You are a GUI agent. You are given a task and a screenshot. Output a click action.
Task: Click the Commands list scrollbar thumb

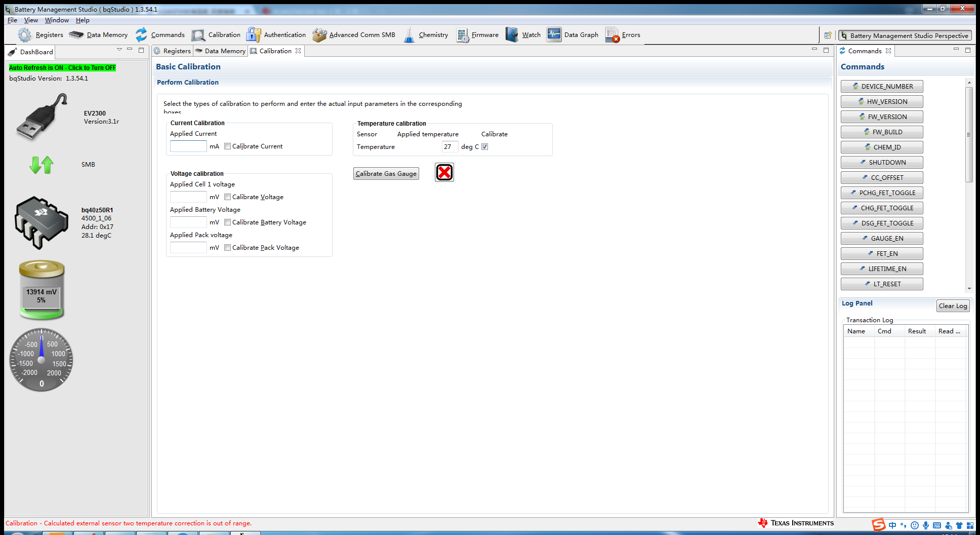click(x=969, y=135)
